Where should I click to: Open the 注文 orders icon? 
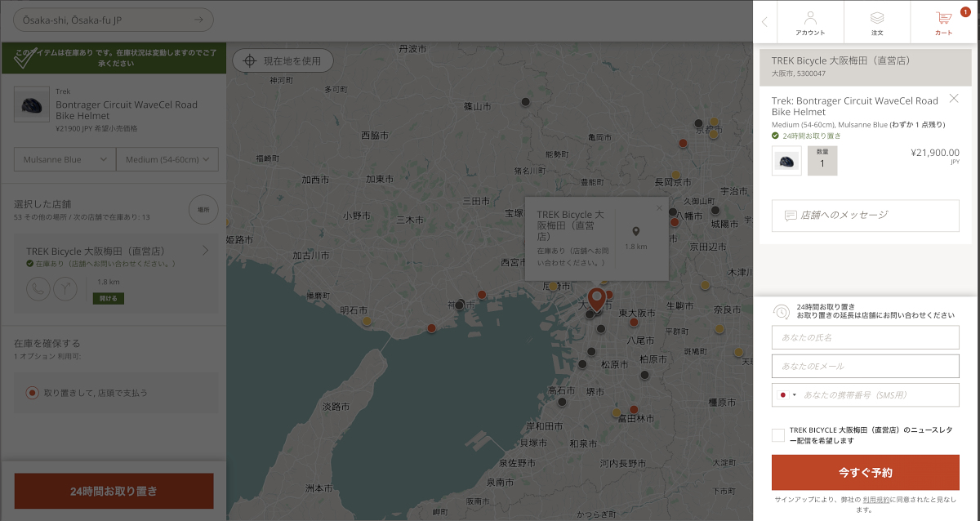[x=877, y=22]
